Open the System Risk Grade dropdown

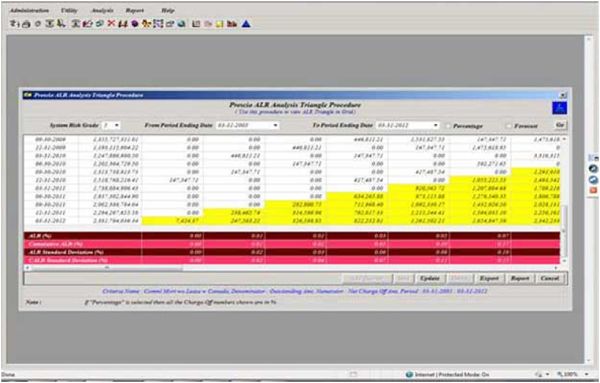(117, 125)
